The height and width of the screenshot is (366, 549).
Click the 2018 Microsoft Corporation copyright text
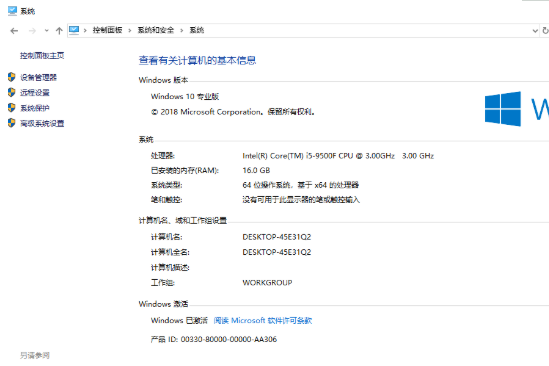coord(233,112)
